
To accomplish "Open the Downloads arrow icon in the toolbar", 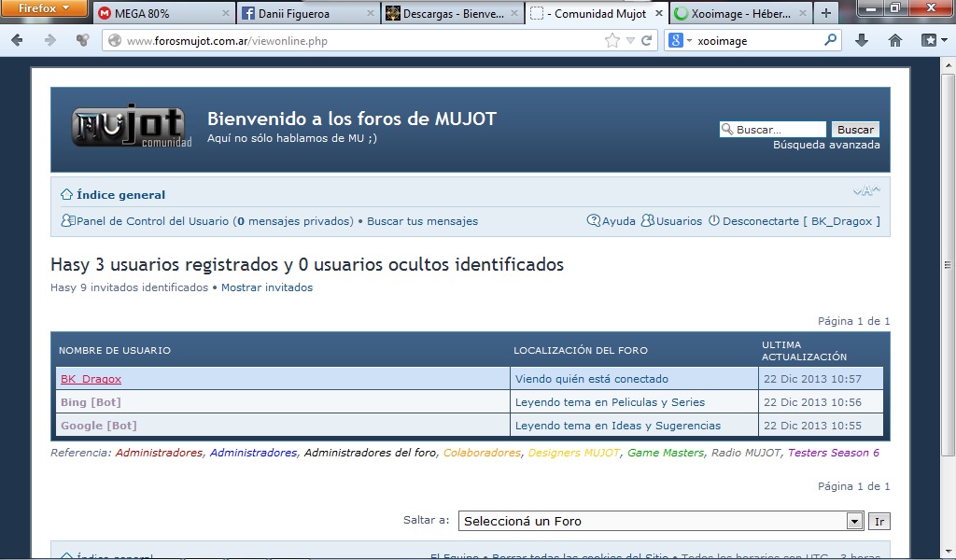I will 862,40.
